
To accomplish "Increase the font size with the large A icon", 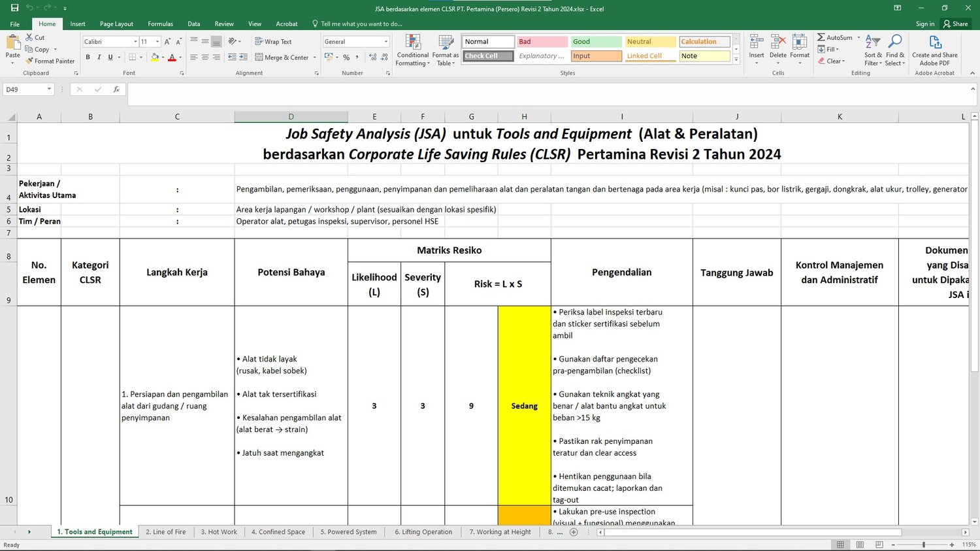I will [x=168, y=41].
